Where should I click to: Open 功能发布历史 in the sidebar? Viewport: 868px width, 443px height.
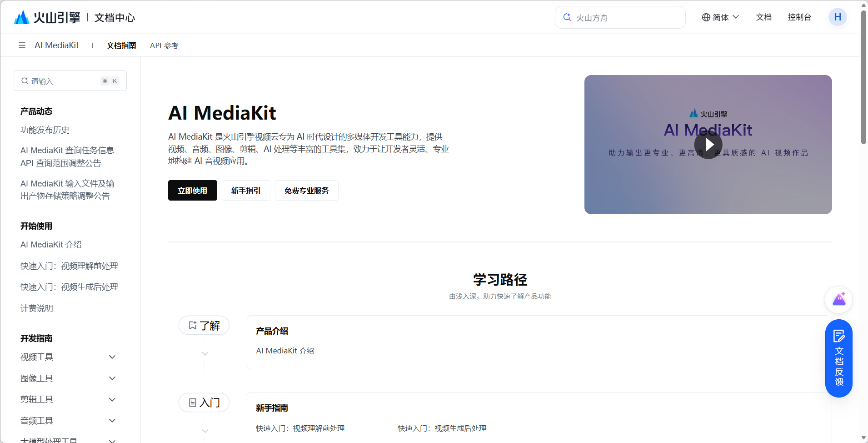[45, 130]
